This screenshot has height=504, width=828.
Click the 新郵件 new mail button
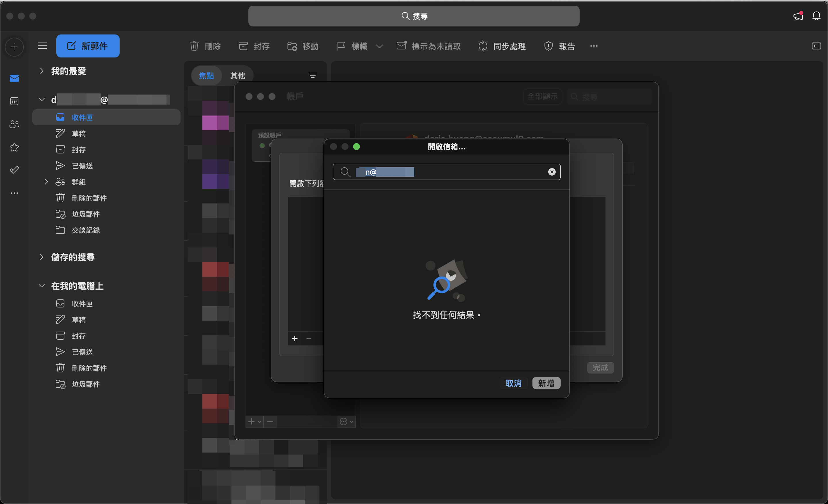[x=88, y=46]
